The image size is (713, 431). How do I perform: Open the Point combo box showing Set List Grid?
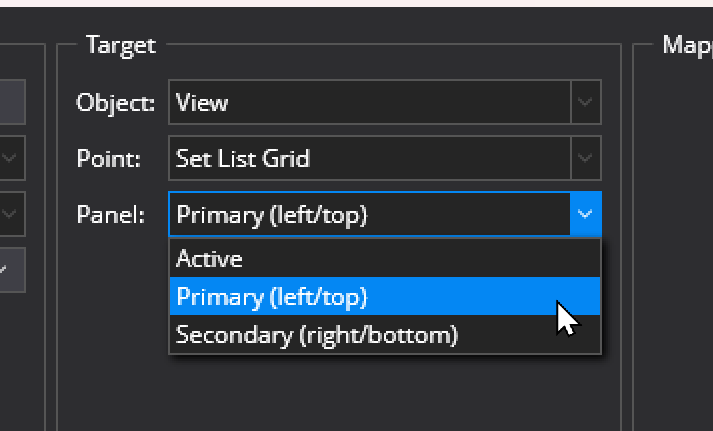tap(370, 158)
